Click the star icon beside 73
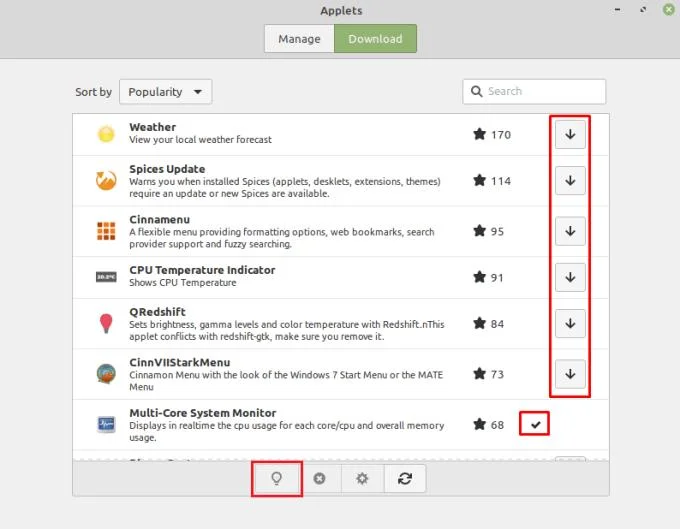Image resolution: width=680 pixels, height=529 pixels. click(479, 373)
